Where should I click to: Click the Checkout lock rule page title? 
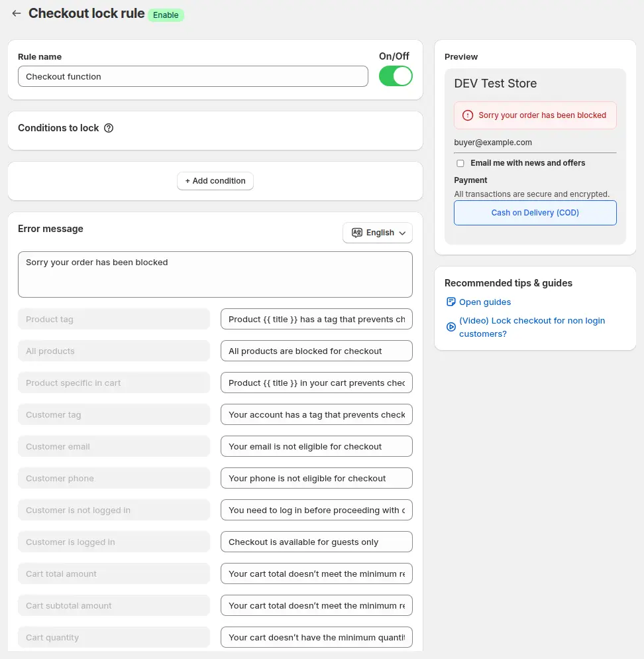coord(87,13)
